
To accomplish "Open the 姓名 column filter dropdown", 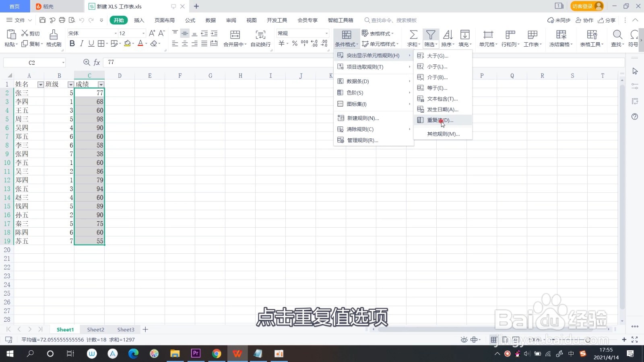I will (x=40, y=84).
